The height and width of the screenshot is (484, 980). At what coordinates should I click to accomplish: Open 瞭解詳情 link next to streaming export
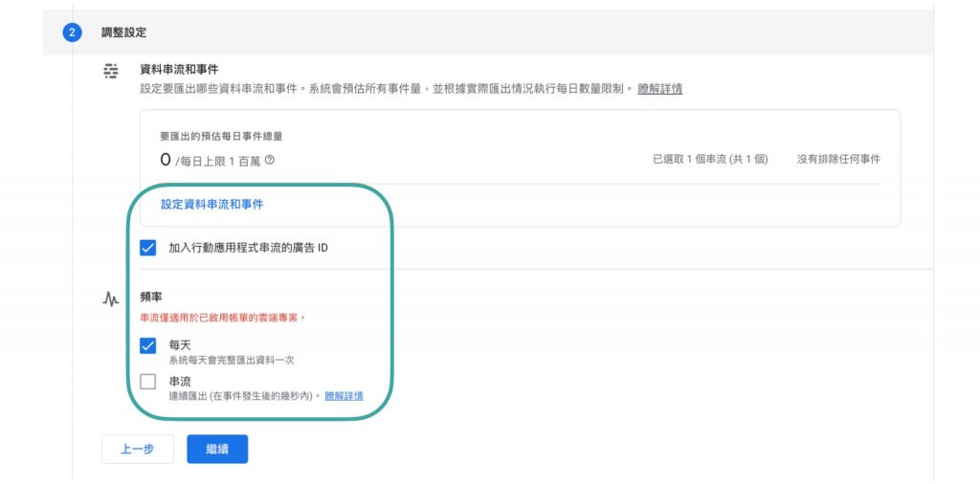click(344, 395)
